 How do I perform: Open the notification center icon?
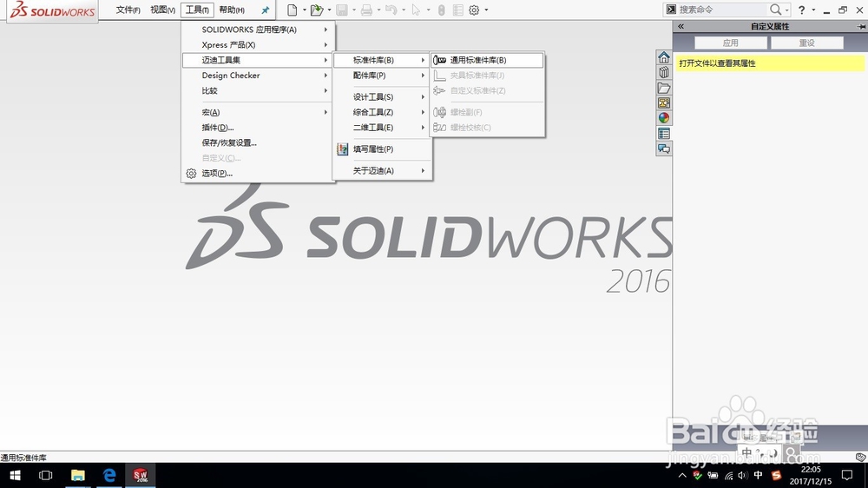coord(847,475)
